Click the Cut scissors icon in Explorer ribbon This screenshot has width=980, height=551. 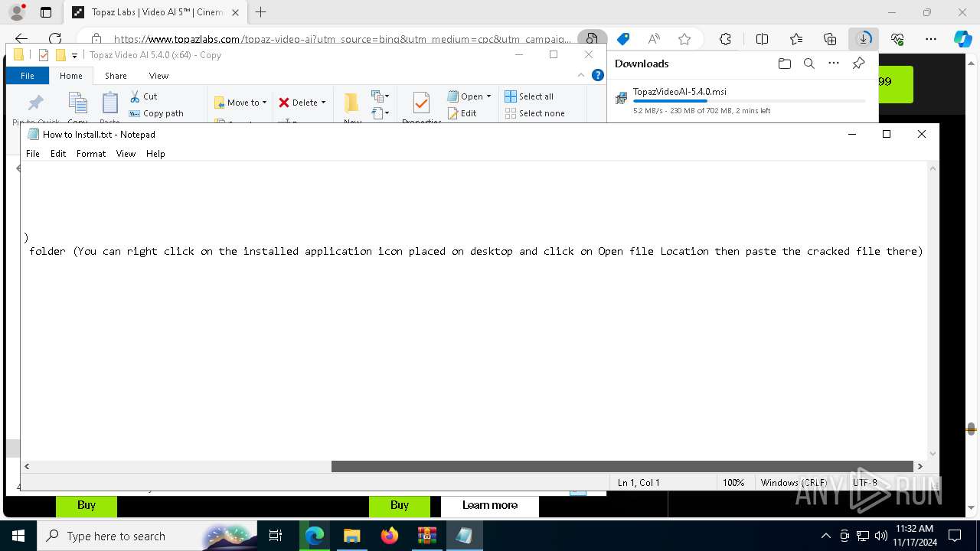135,96
